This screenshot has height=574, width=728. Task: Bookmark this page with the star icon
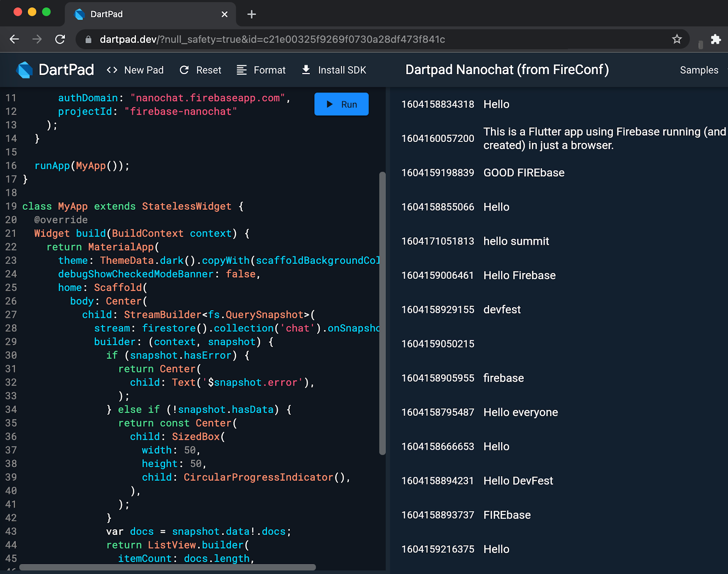(x=677, y=40)
